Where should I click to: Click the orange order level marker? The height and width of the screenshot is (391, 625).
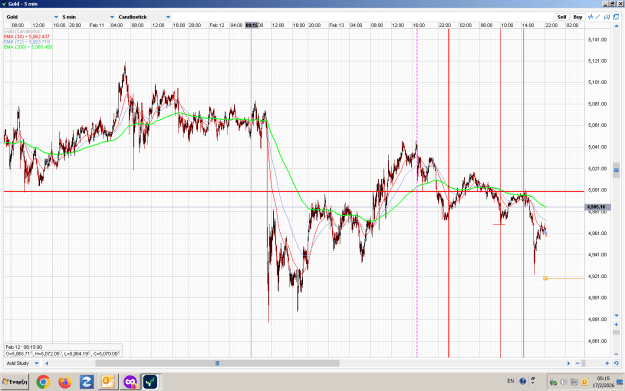coord(545,278)
